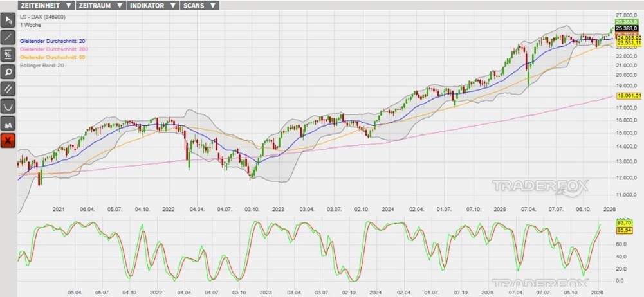The height and width of the screenshot is (297, 644).
Task: Pick the curve arc drawing tool
Action: tap(8, 106)
